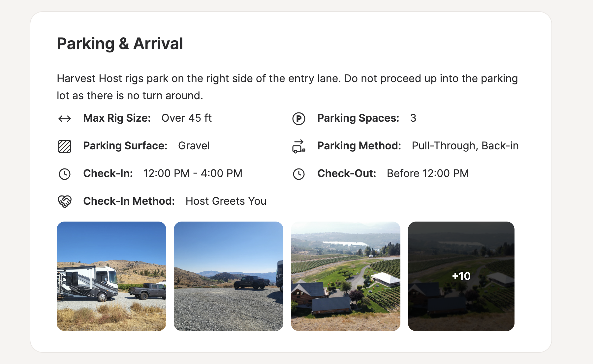View the +10 more photos
Image resolution: width=593 pixels, height=364 pixels.
[x=461, y=276]
